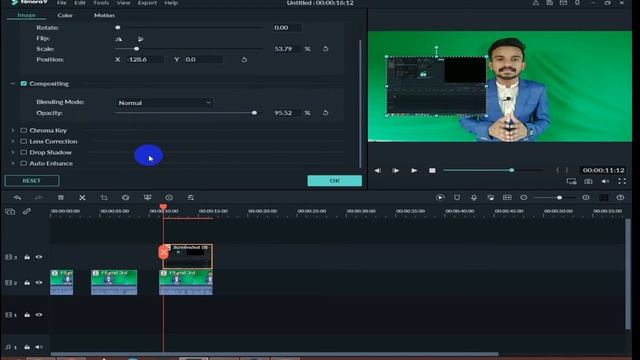Open the Tools menu

coord(101,3)
